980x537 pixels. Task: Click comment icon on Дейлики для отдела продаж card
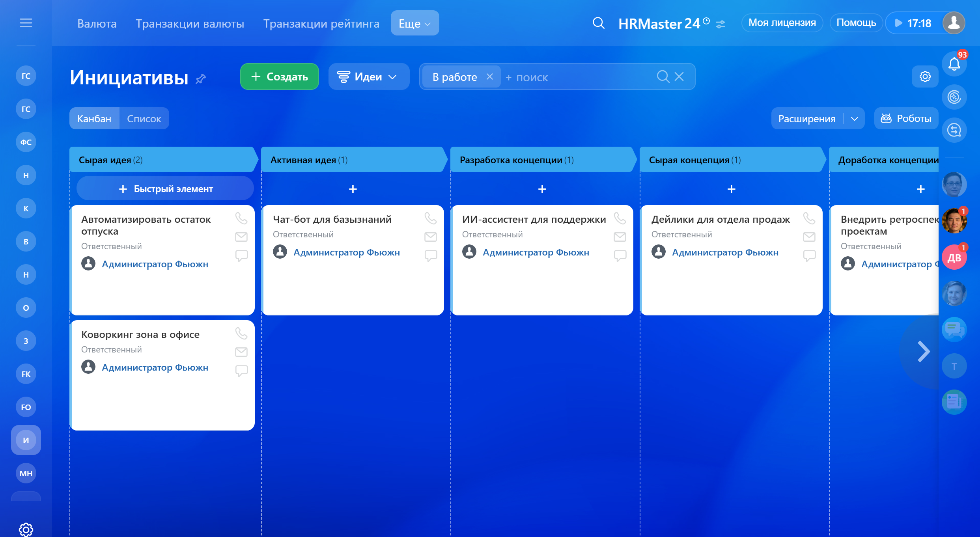coord(809,255)
